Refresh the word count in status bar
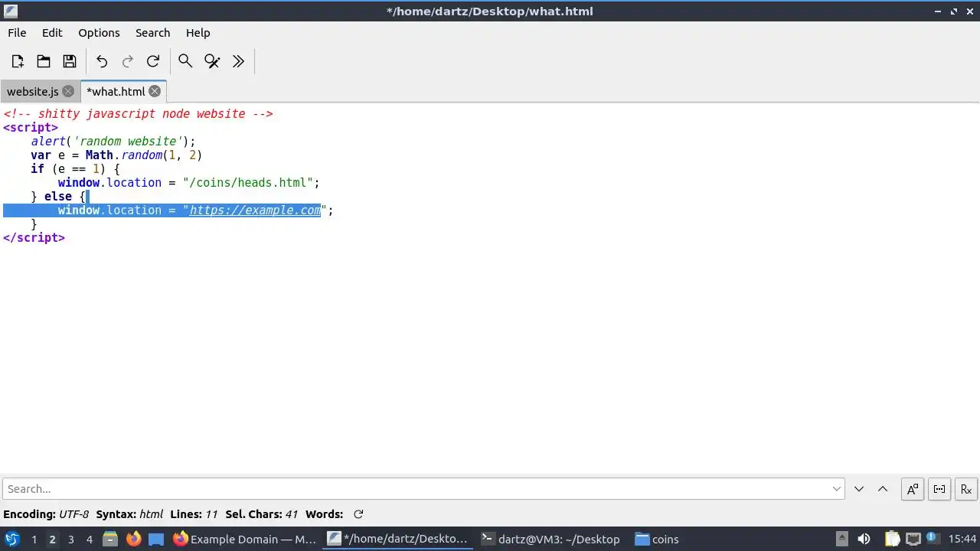This screenshot has height=551, width=980. (x=358, y=514)
